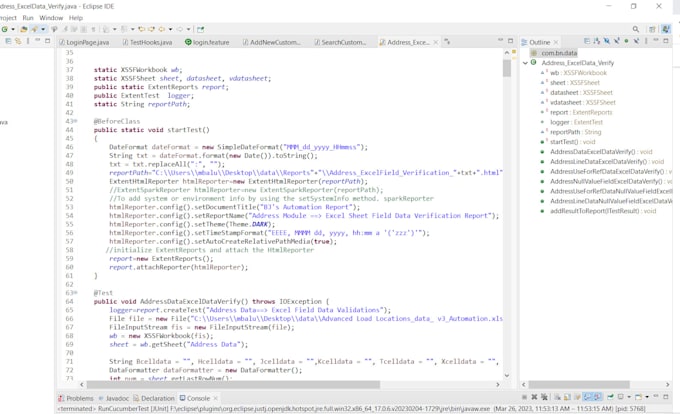The width and height of the screenshot is (680, 414).
Task: Open the Window menu
Action: (x=51, y=17)
